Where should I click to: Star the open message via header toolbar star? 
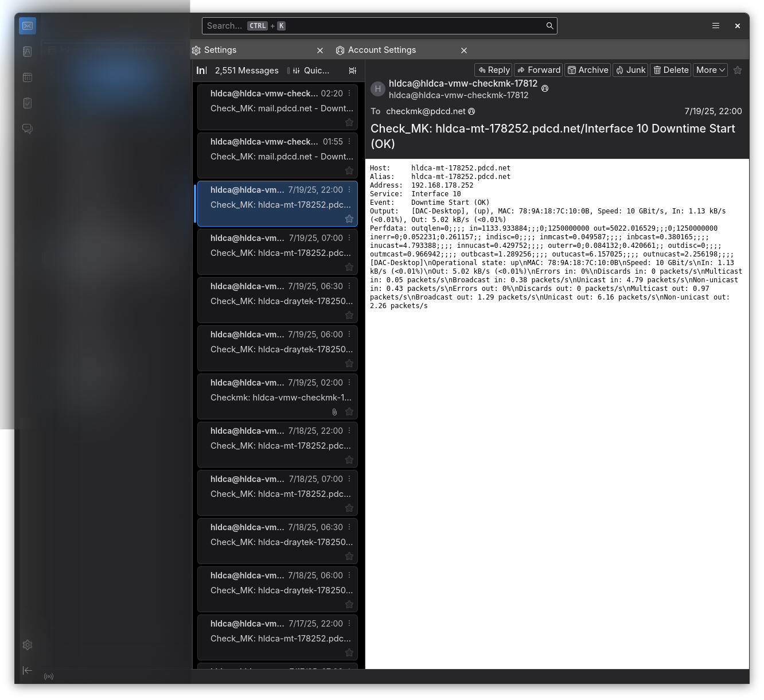point(738,69)
